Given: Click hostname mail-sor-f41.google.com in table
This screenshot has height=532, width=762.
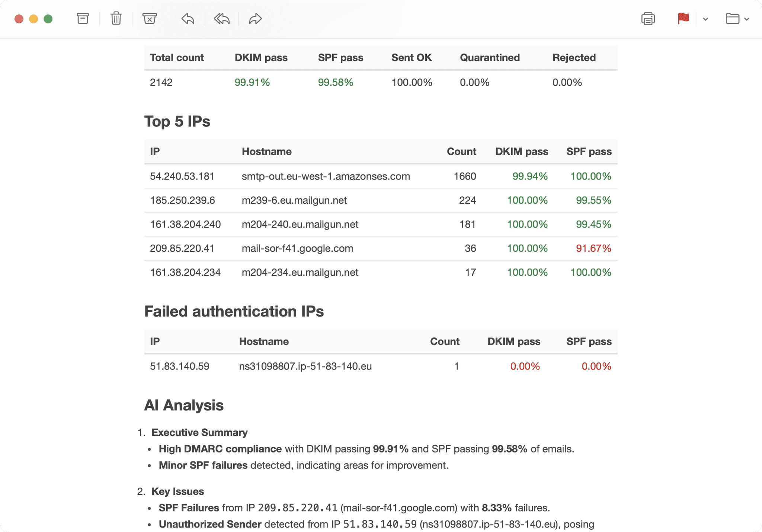Looking at the screenshot, I should pyautogui.click(x=297, y=248).
